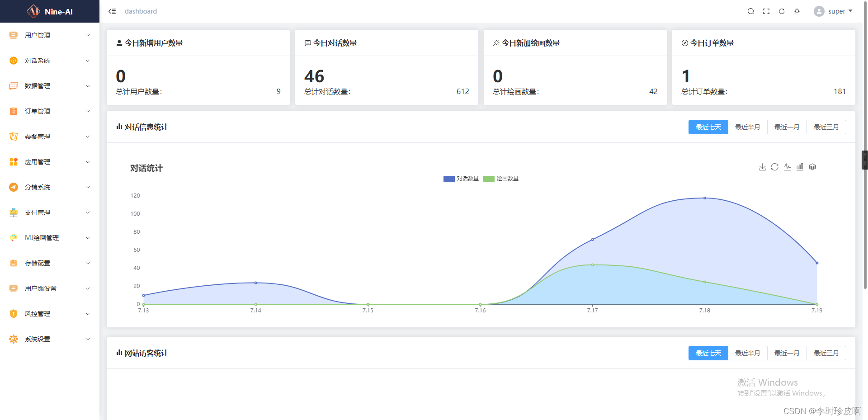Click the 订单管理 menu icon
The height and width of the screenshot is (420, 868).
tap(14, 111)
